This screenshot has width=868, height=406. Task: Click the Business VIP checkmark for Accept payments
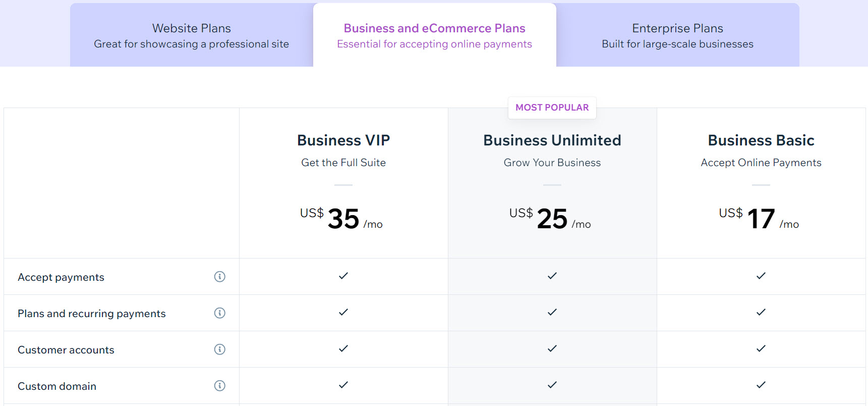[x=343, y=276]
